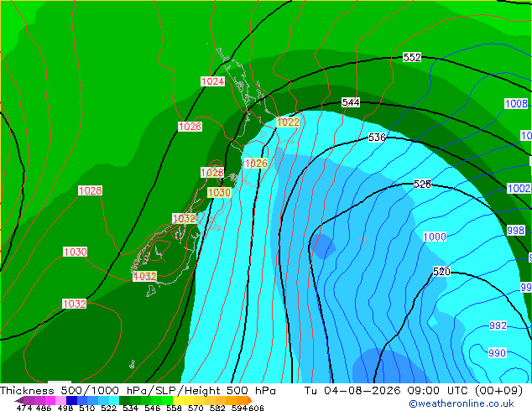Click legend value 510
This screenshot has height=411, width=532.
point(87,408)
